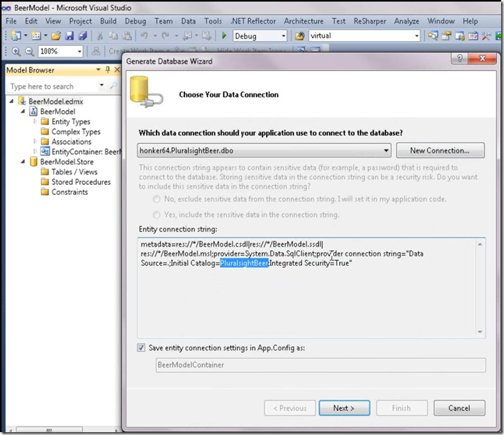The height and width of the screenshot is (435, 504).
Task: Click the Model Browser search magnifier icon
Action: point(113,86)
